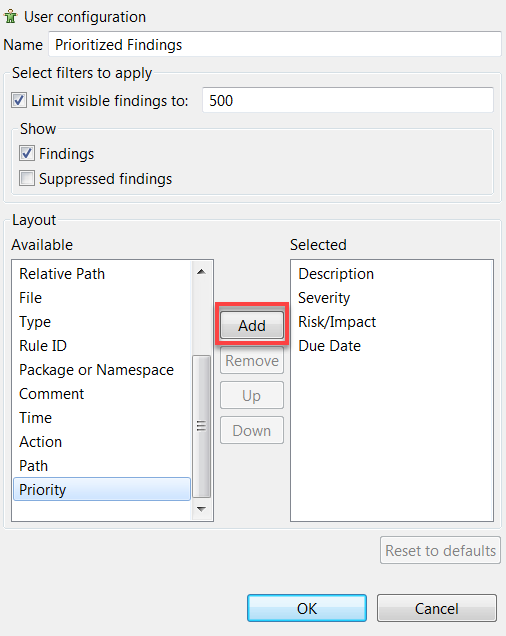Toggle the Limit visible findings checkbox
Image resolution: width=506 pixels, height=636 pixels.
point(19,100)
